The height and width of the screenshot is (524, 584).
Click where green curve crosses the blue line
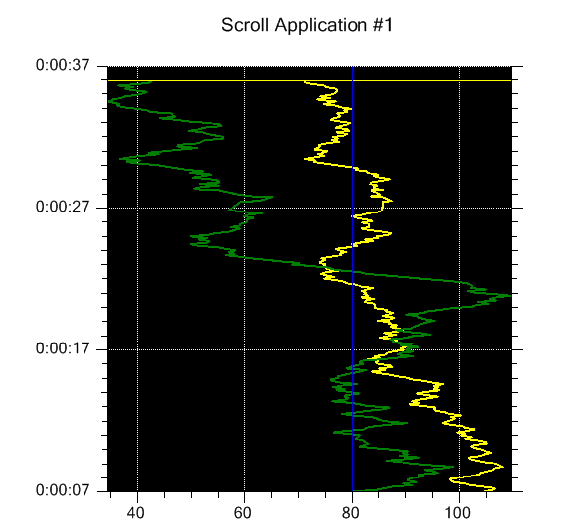point(352,271)
